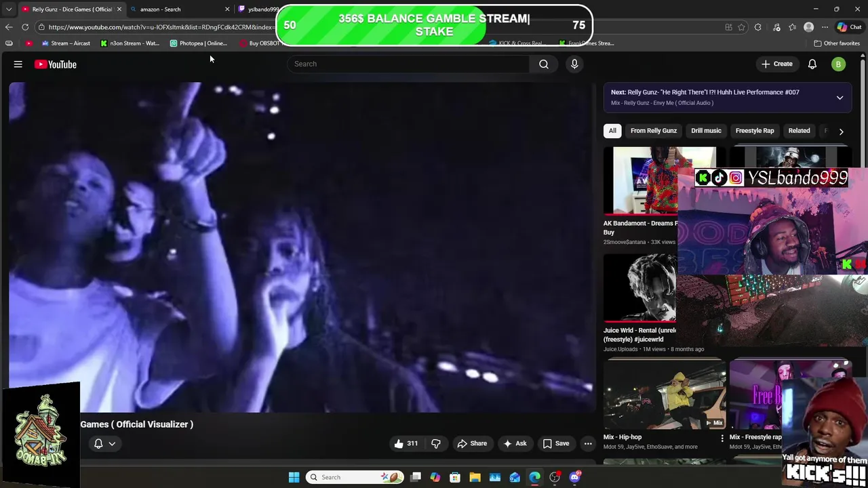Expand notification options dropdown arrow
Viewport: 868px width, 488px height.
click(x=112, y=443)
